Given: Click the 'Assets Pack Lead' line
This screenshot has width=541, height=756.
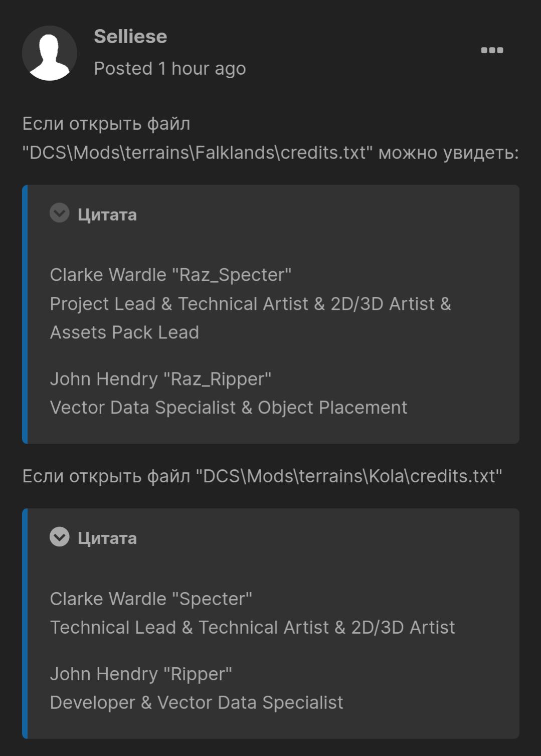Looking at the screenshot, I should (x=124, y=332).
